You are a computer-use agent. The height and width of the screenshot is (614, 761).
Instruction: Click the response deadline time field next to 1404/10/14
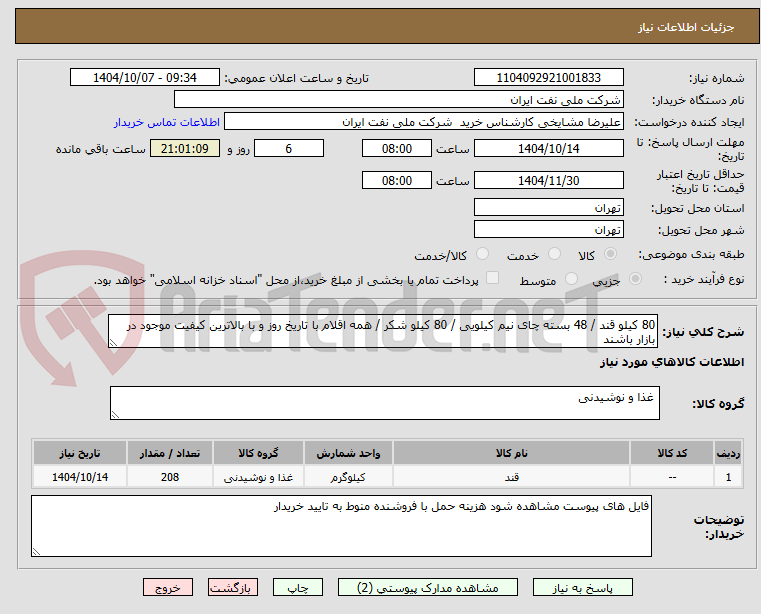pyautogui.click(x=397, y=148)
